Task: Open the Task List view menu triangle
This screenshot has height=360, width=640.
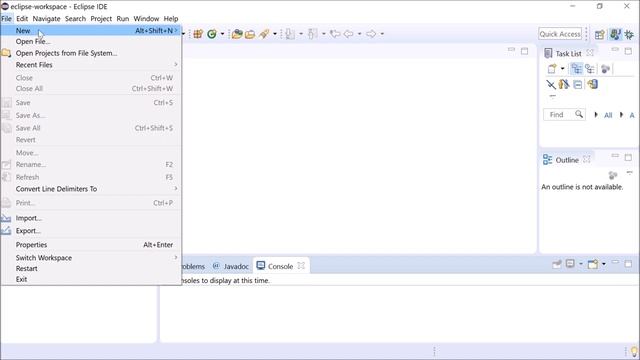Action: [553, 96]
